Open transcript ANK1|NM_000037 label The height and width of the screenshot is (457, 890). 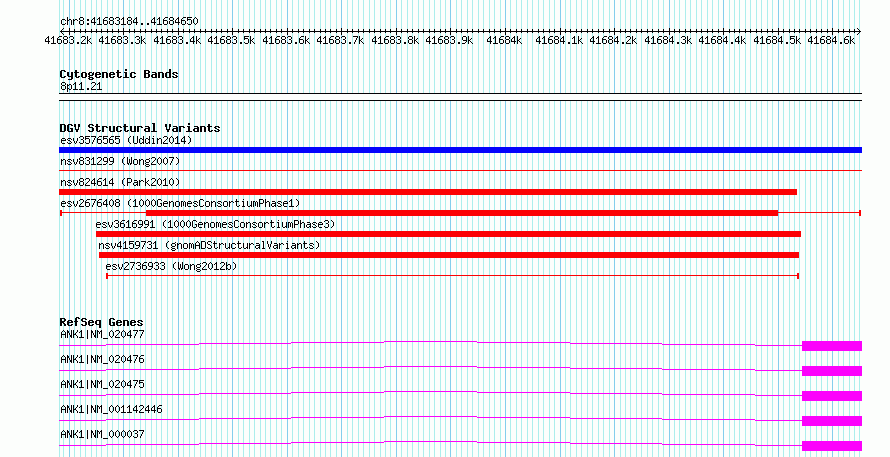click(102, 434)
